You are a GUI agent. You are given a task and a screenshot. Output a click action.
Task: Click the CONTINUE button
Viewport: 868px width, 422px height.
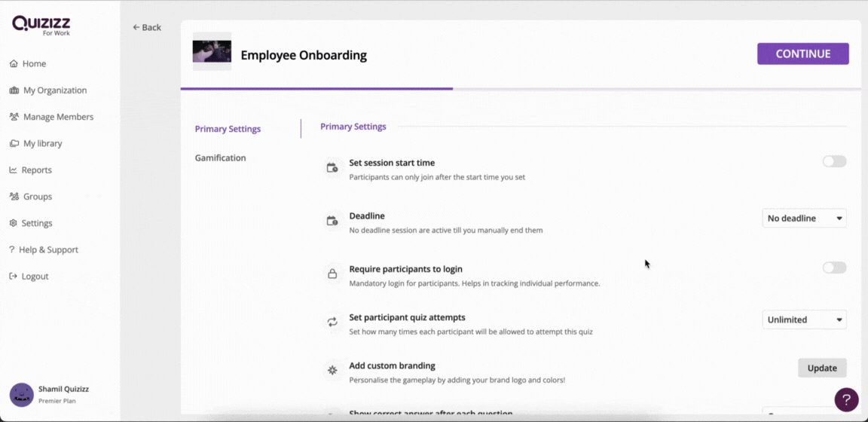(803, 54)
